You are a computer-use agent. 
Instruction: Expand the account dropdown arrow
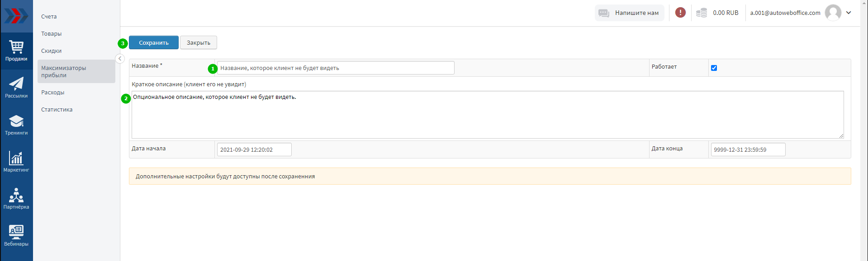849,13
